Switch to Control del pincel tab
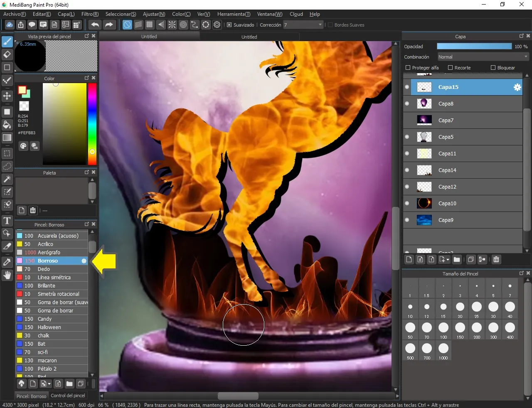This screenshot has height=408, width=532. pos(68,396)
